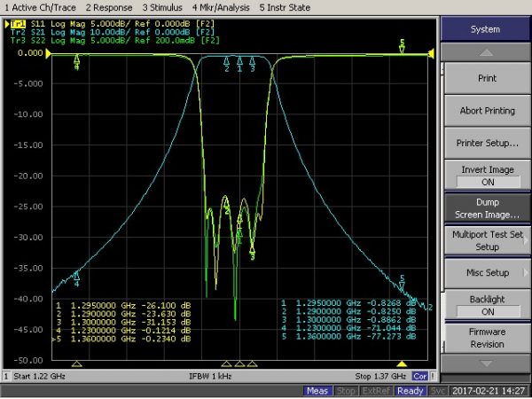
Task: Click the right reference position triangle
Action: pyautogui.click(x=431, y=53)
